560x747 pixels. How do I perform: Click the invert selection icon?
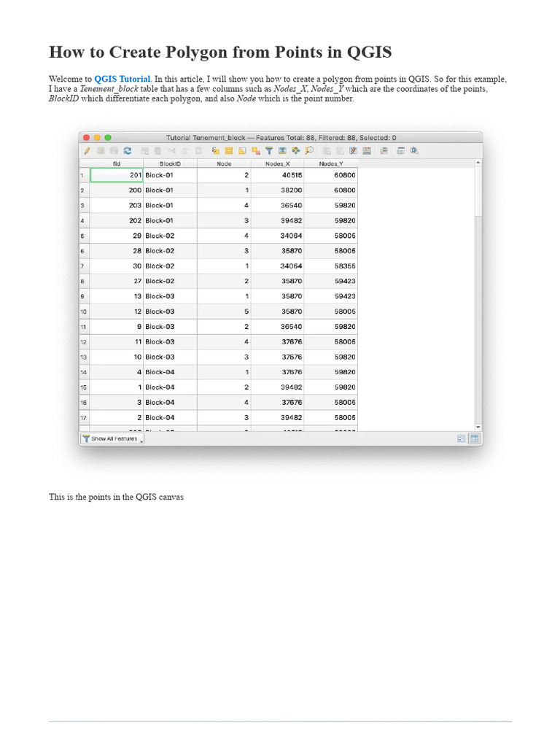pyautogui.click(x=242, y=150)
